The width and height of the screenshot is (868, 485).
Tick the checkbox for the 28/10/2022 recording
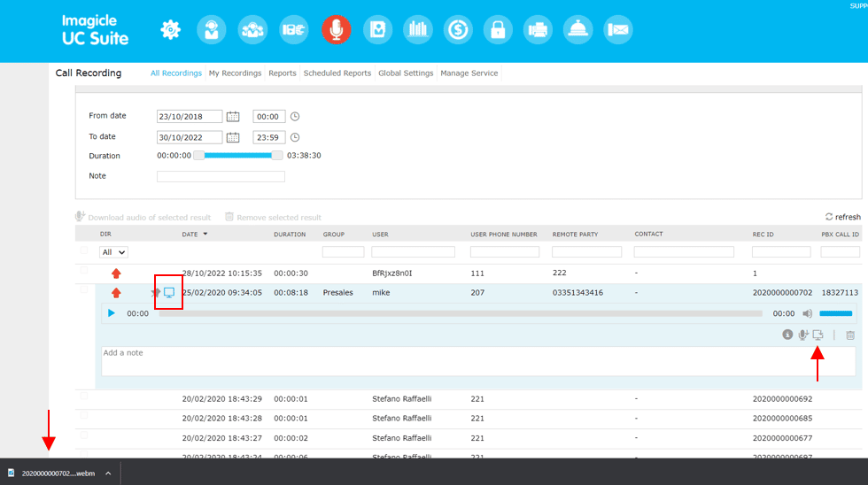[84, 271]
